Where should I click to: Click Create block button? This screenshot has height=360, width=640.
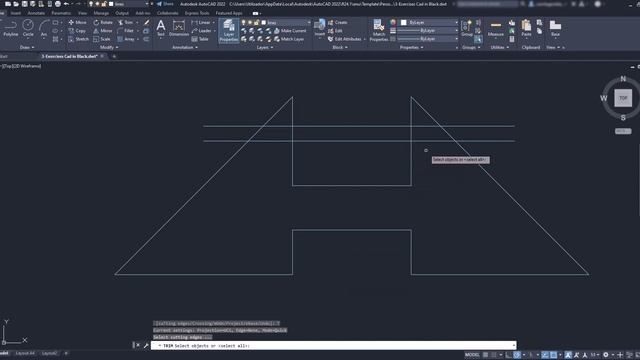(338, 22)
